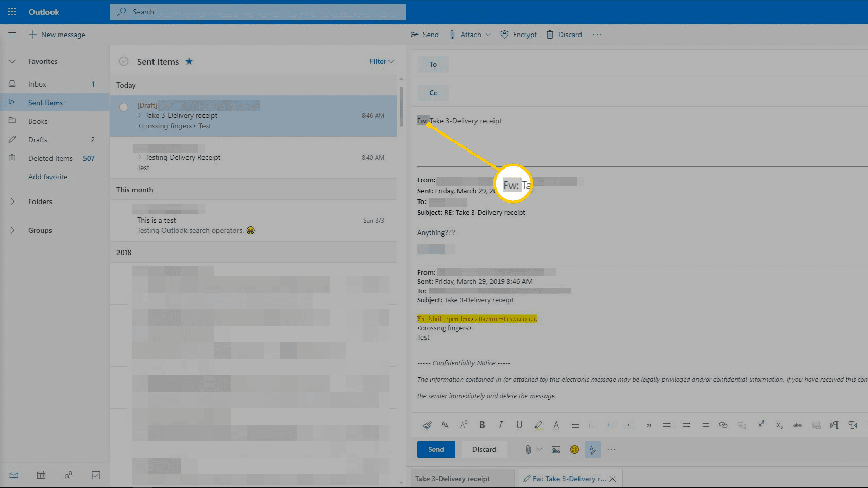Toggle Sent Items favorite star
The width and height of the screenshot is (868, 488).
(189, 61)
